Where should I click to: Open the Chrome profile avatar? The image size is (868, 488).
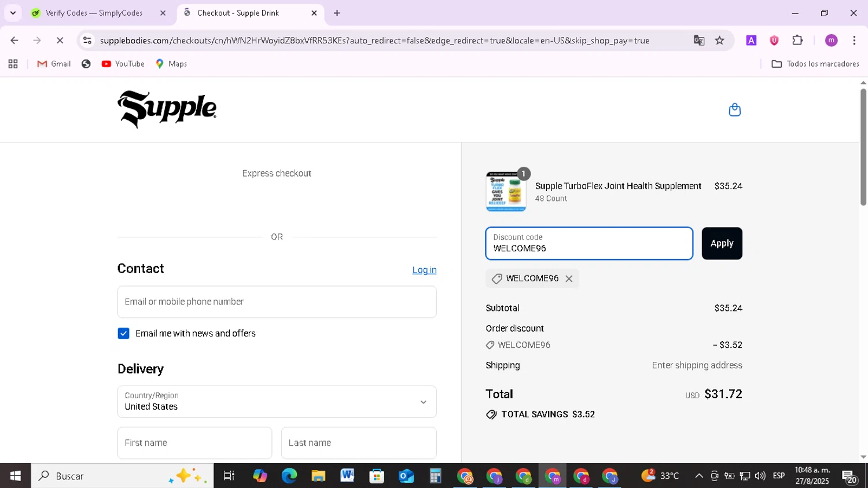click(832, 41)
